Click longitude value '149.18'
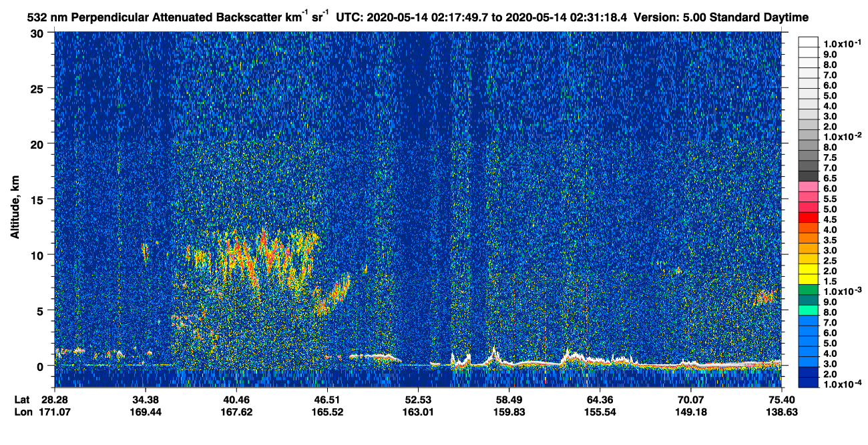Image resolution: width=868 pixels, height=445 pixels. [x=690, y=412]
